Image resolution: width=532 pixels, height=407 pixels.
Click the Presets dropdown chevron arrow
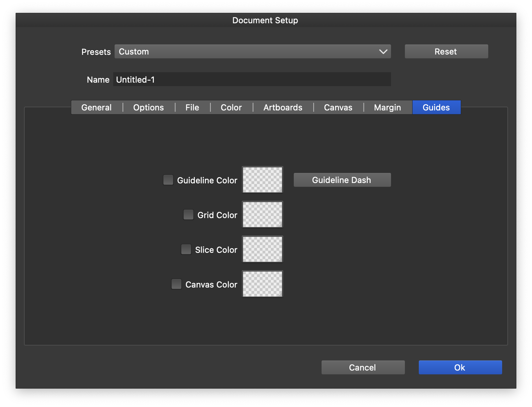pos(383,51)
